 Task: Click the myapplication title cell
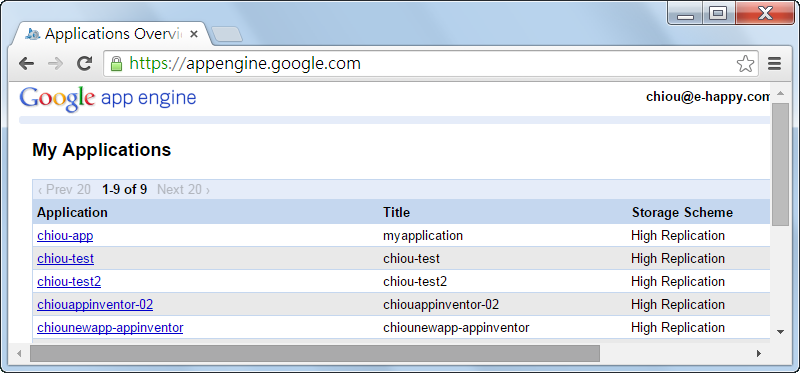tap(423, 236)
